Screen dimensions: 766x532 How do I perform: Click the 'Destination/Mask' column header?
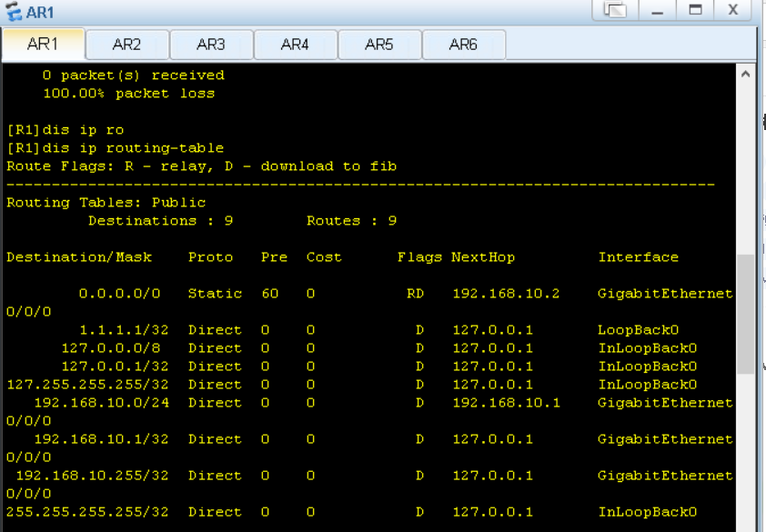(79, 257)
